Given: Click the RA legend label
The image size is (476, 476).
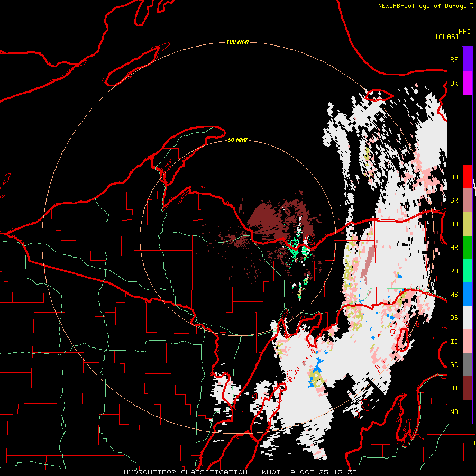Looking at the screenshot, I should click(454, 271).
